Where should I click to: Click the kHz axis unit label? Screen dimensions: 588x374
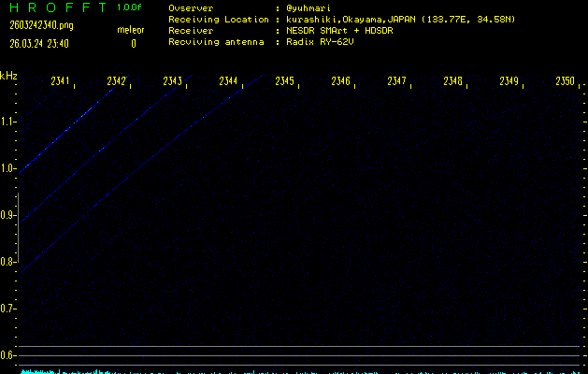(8, 76)
